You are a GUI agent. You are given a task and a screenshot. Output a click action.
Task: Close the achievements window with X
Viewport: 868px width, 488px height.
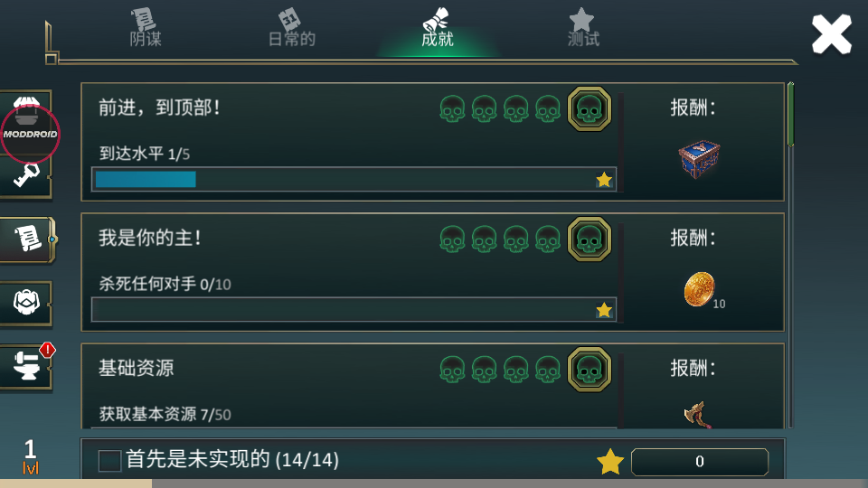tap(832, 34)
